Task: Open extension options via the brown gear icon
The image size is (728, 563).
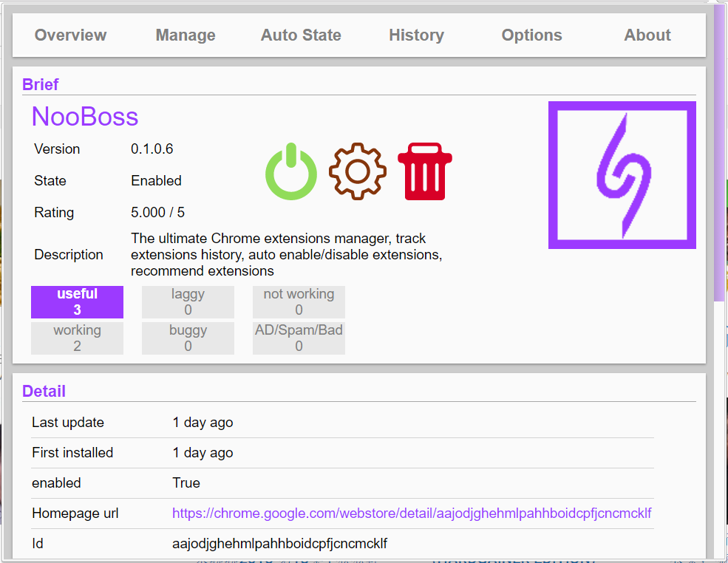Action: click(x=358, y=171)
